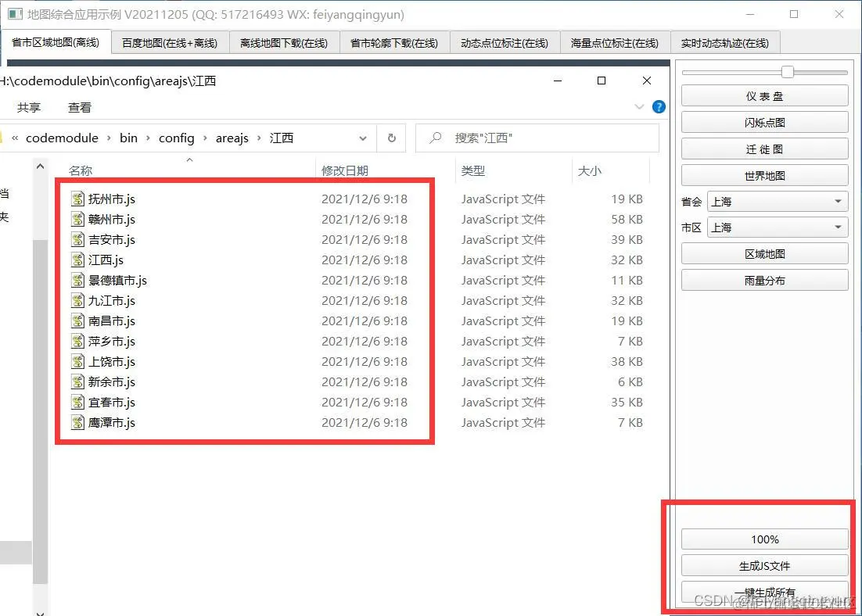Open the address bar dropdown arrow
The height and width of the screenshot is (616, 862).
click(x=362, y=138)
